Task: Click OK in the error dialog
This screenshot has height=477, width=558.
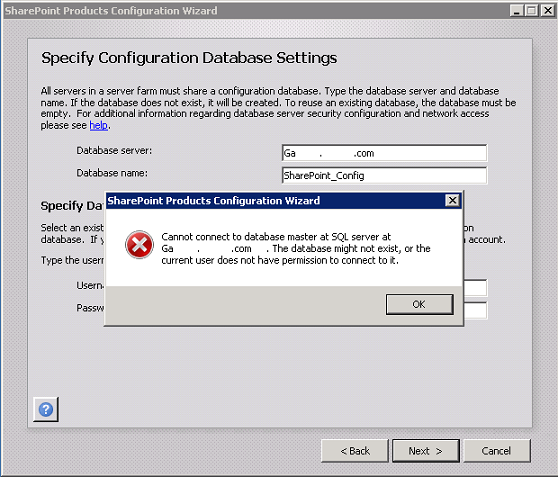Action: [420, 304]
